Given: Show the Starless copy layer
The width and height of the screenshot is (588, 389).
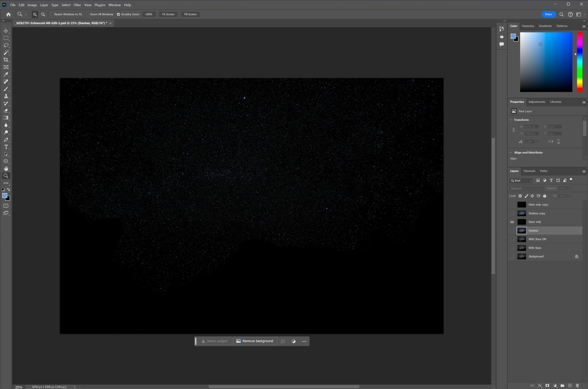Looking at the screenshot, I should pyautogui.click(x=512, y=213).
